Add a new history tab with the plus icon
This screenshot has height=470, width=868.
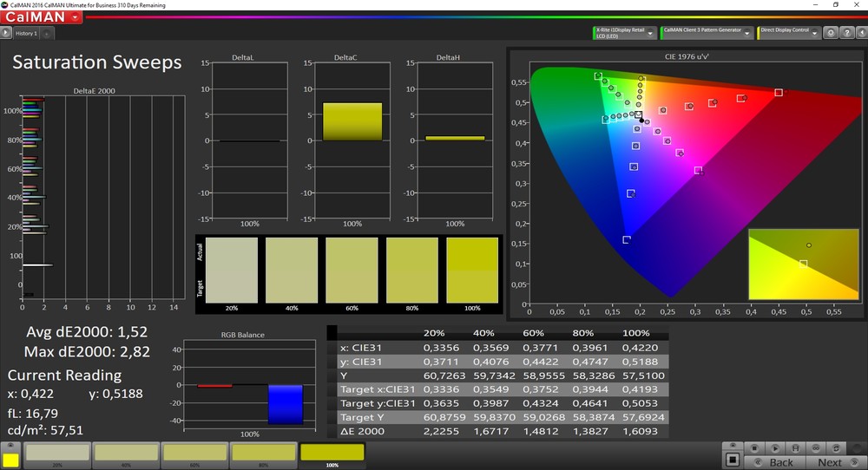point(46,34)
